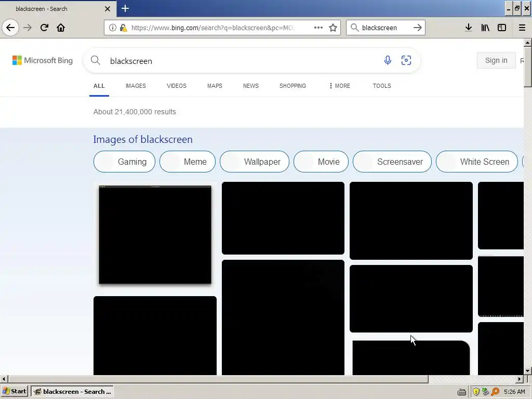Open page actions three-dot menu

coord(318,28)
